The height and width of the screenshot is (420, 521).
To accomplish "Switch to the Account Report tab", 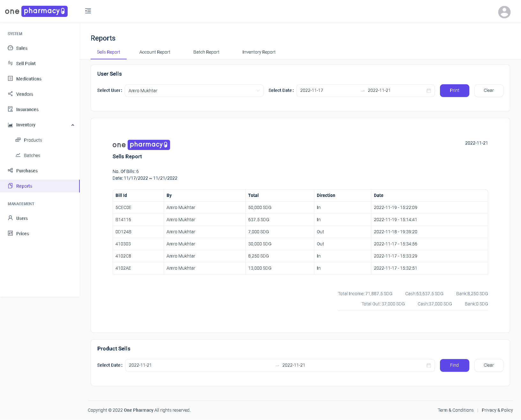I will pos(155,52).
